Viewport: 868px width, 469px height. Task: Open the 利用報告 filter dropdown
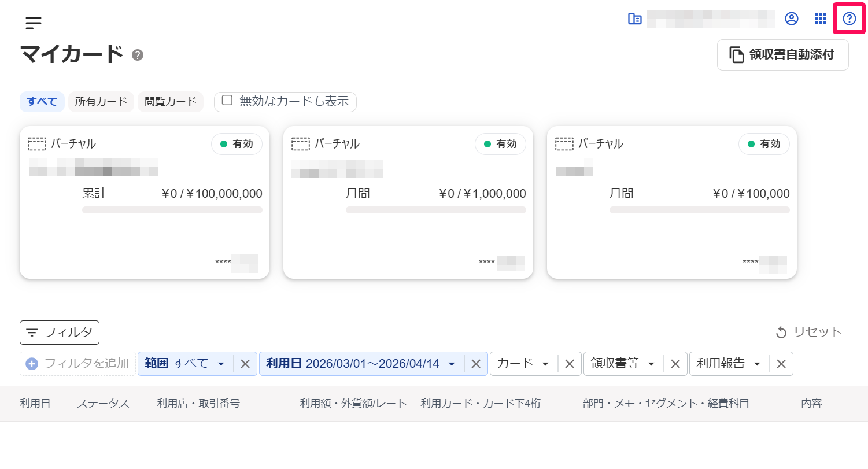(729, 364)
